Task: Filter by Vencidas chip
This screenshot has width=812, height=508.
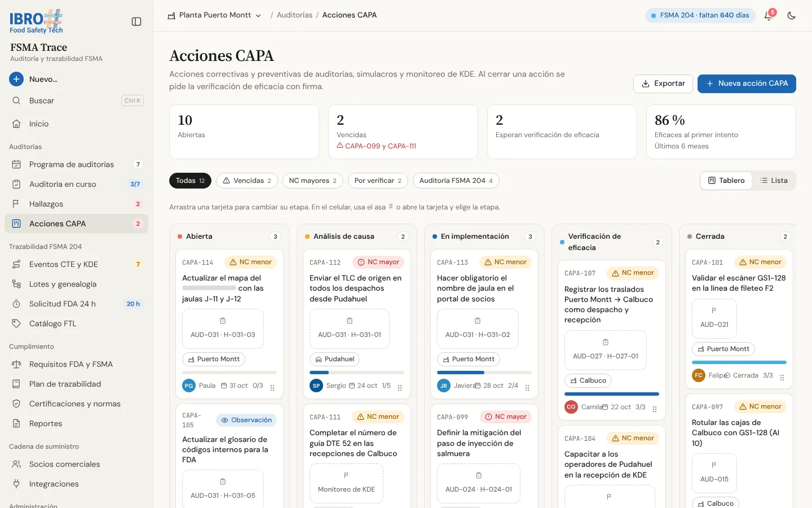Action: pyautogui.click(x=247, y=181)
